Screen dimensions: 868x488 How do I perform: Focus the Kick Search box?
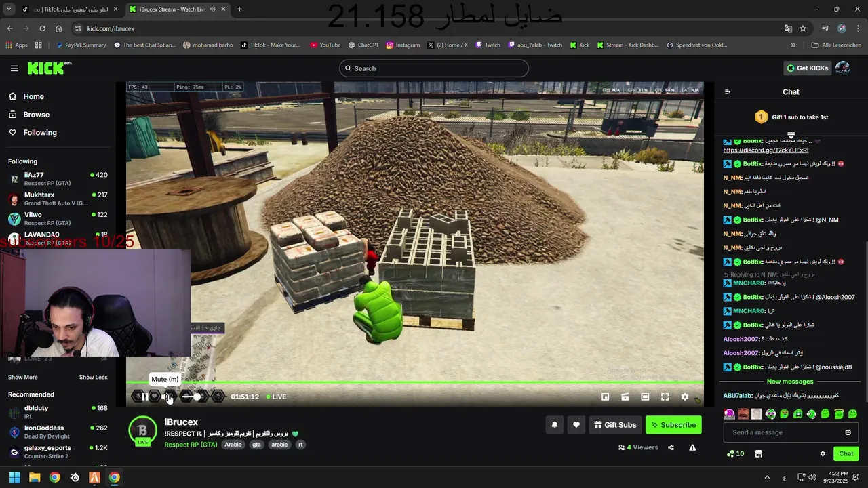[x=433, y=68]
